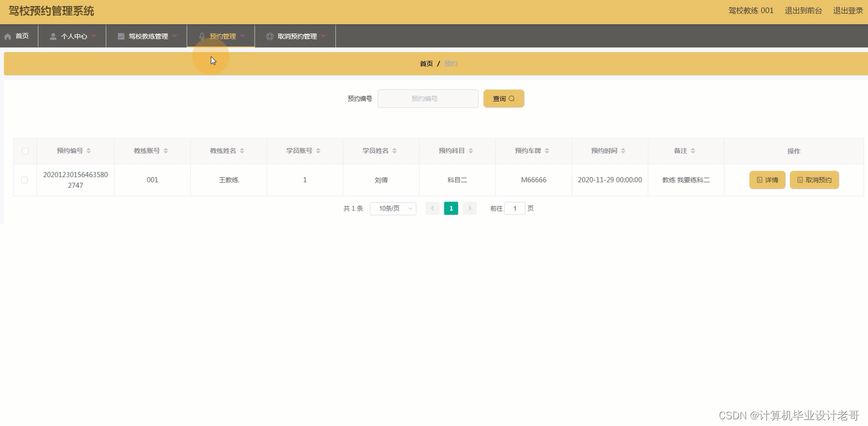Sort by 教练账号 column arrows
The width and height of the screenshot is (868, 426).
(x=166, y=151)
